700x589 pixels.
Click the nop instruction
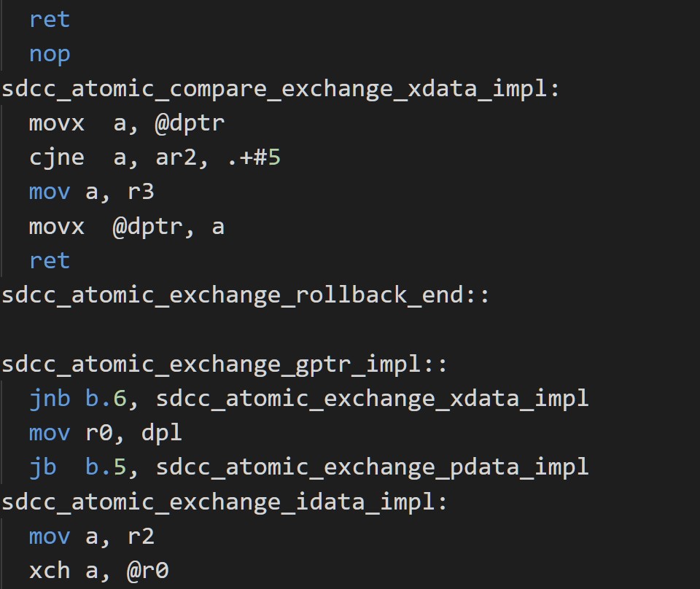point(50,55)
